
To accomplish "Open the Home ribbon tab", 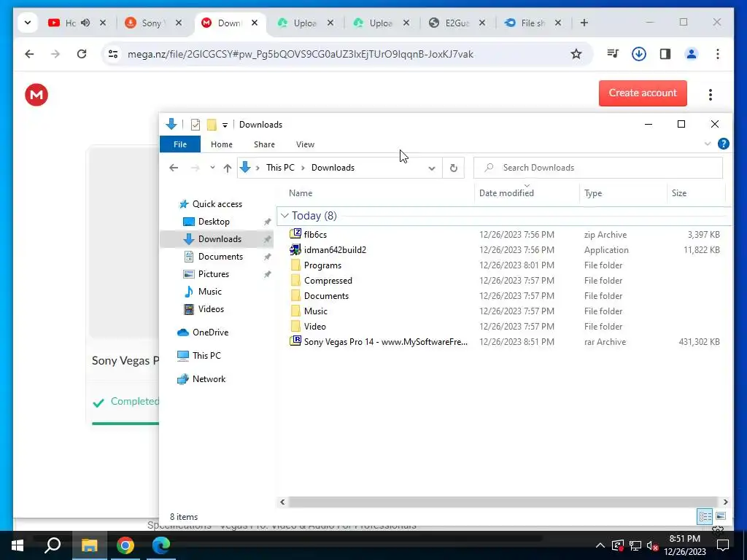I will pyautogui.click(x=222, y=144).
